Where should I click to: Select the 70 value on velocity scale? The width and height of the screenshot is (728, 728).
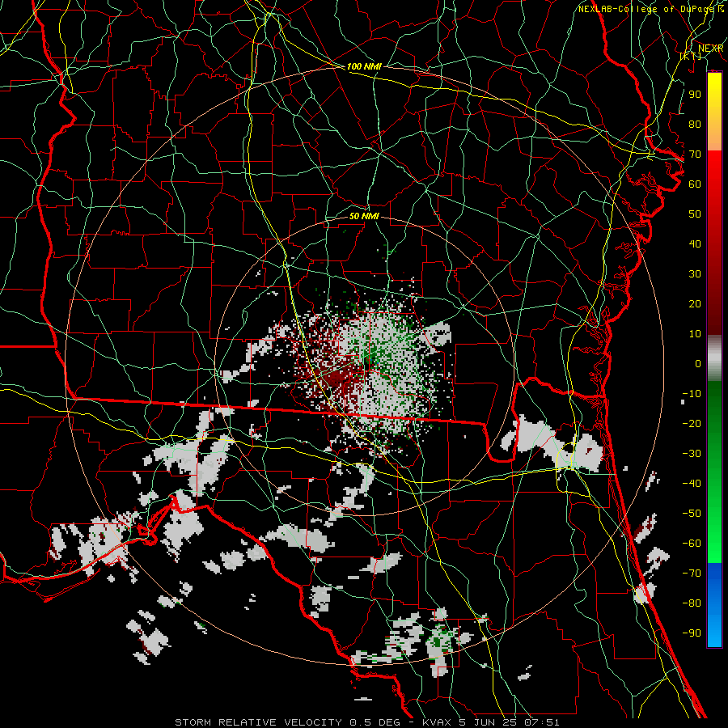[x=695, y=154]
